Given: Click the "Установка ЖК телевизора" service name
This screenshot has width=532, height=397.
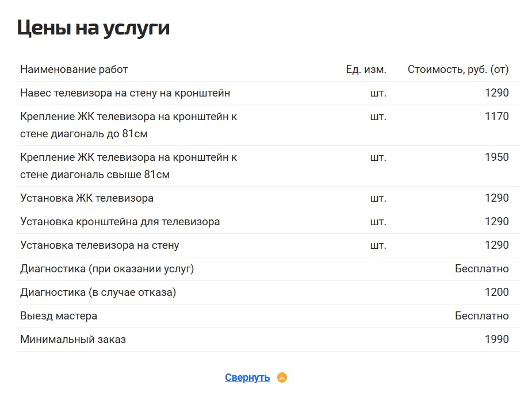Looking at the screenshot, I should [87, 198].
